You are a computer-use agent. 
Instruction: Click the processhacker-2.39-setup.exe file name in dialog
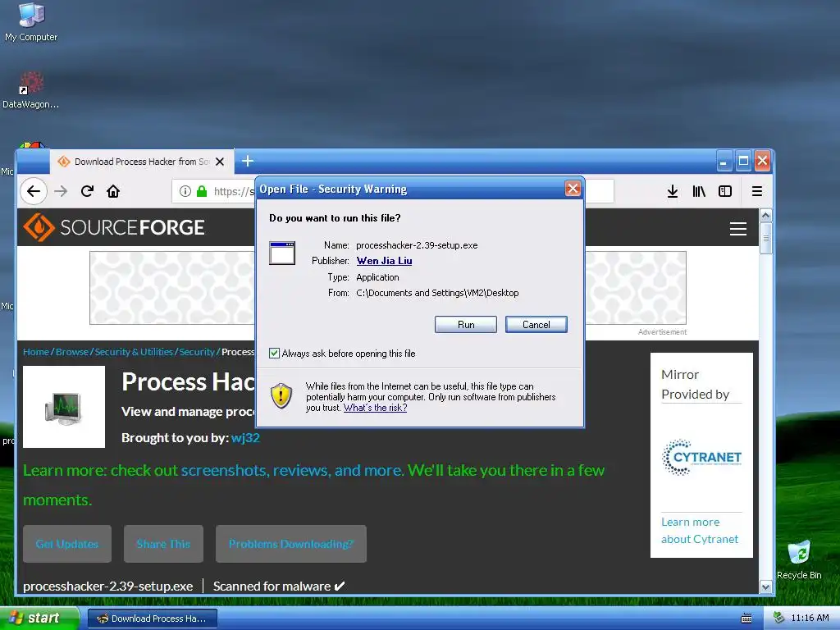(417, 245)
